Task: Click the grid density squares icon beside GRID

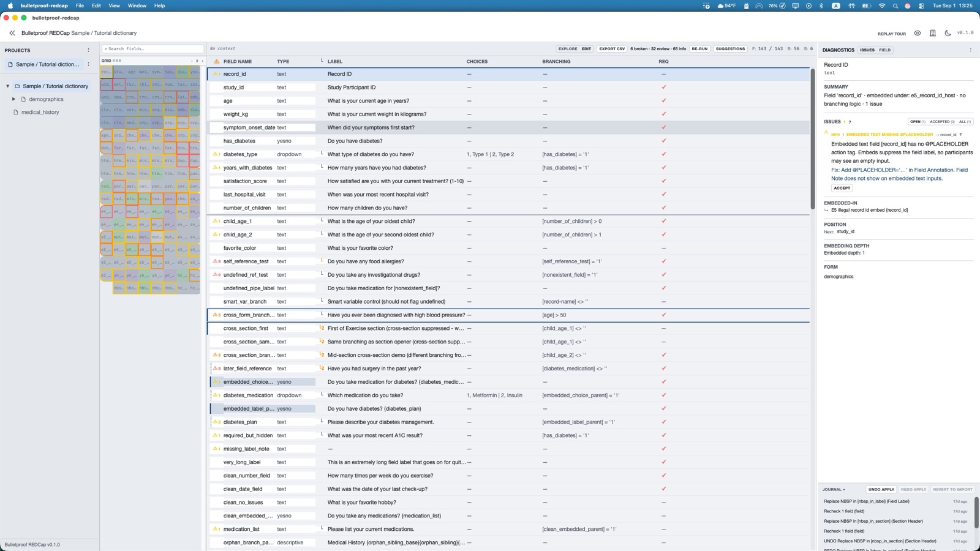Action: pos(117,61)
